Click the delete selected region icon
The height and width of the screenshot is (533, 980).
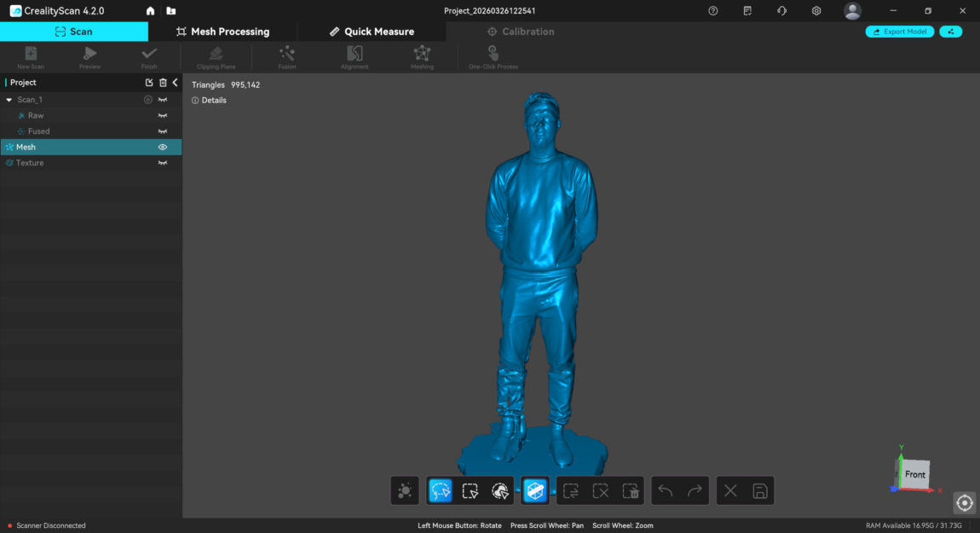[631, 490]
